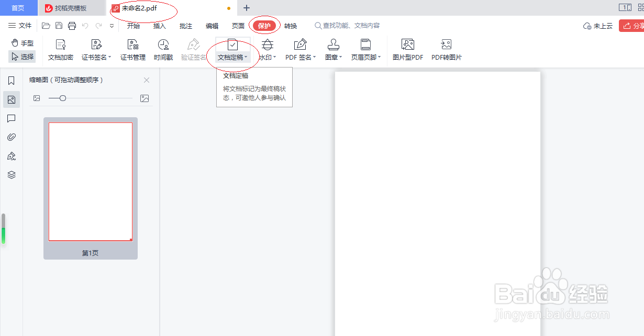Switch to the 页面 ribbon tab
This screenshot has height=336, width=644.
click(x=238, y=26)
